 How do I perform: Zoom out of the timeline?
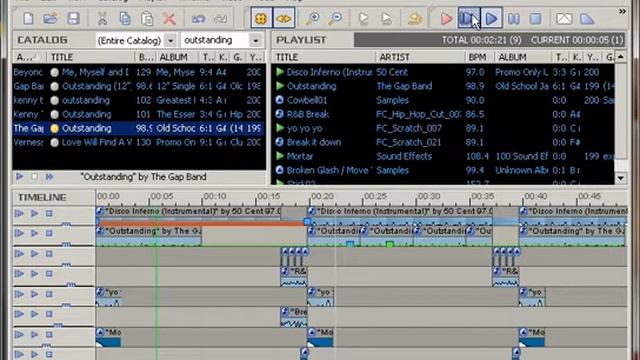(336, 18)
